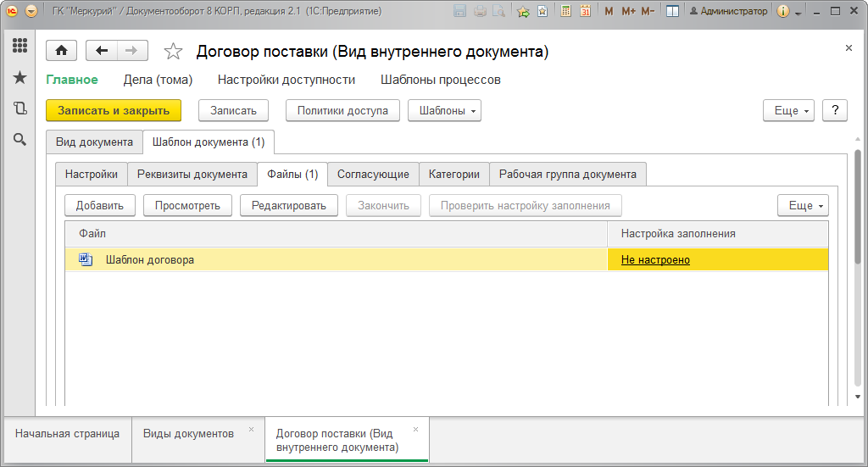The height and width of the screenshot is (467, 868).
Task: Open the favorites star in left sidebar
Action: coord(20,77)
